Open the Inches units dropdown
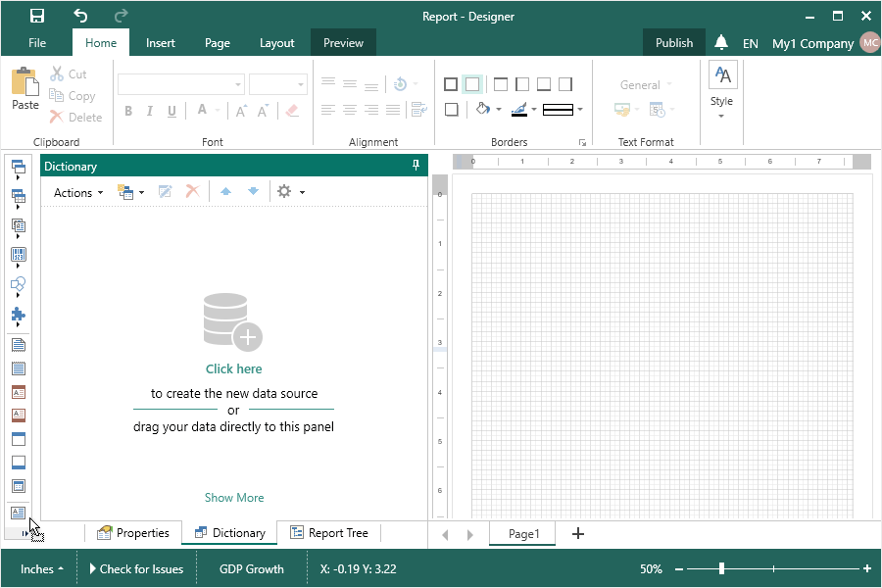The height and width of the screenshot is (588, 882). click(42, 568)
